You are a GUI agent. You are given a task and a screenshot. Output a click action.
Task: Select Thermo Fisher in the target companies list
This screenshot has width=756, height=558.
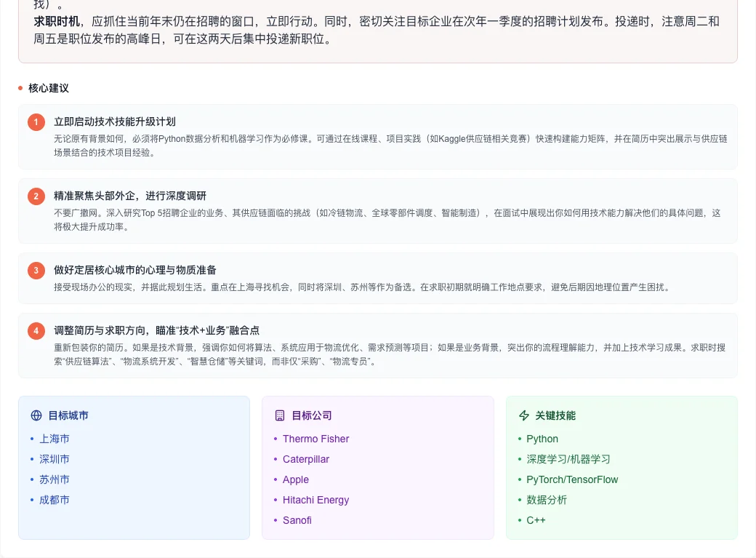(315, 439)
